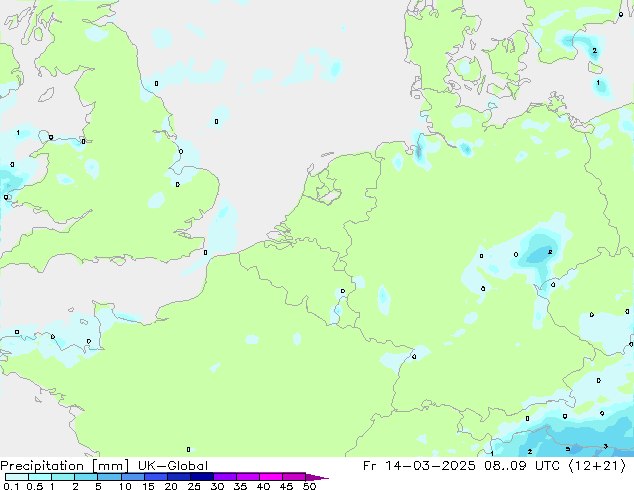Click the "Precipitation [mm]" title text
Viewport: 634px width, 490px height.
(65, 466)
